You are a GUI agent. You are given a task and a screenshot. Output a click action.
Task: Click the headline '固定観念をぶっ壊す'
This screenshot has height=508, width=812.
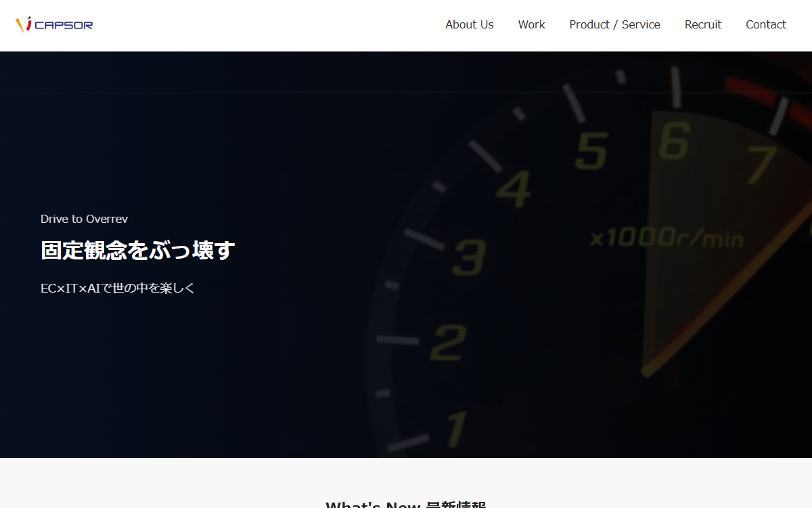(x=138, y=250)
